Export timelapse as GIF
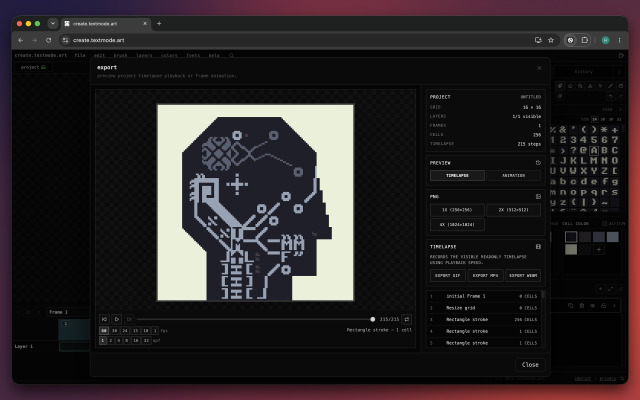This screenshot has width=640, height=400. click(447, 276)
